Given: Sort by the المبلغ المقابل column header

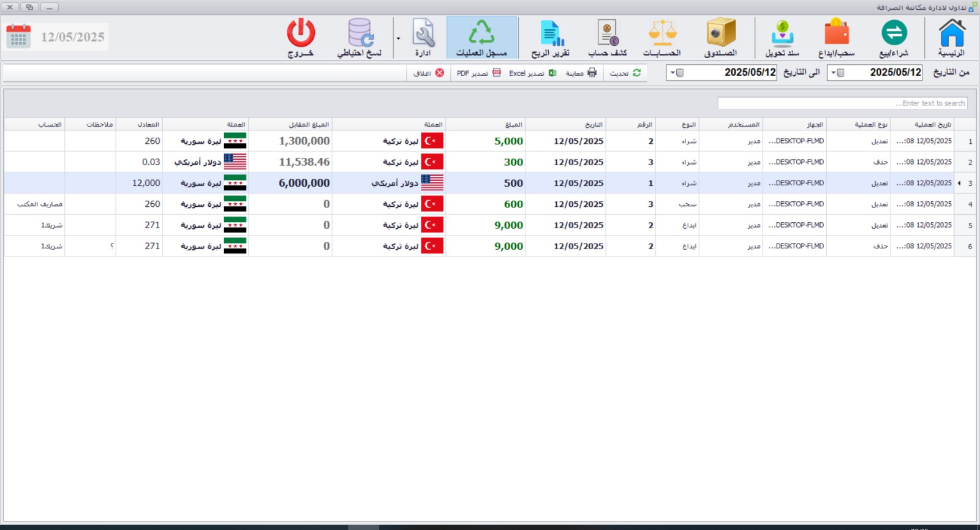Looking at the screenshot, I should pos(290,124).
